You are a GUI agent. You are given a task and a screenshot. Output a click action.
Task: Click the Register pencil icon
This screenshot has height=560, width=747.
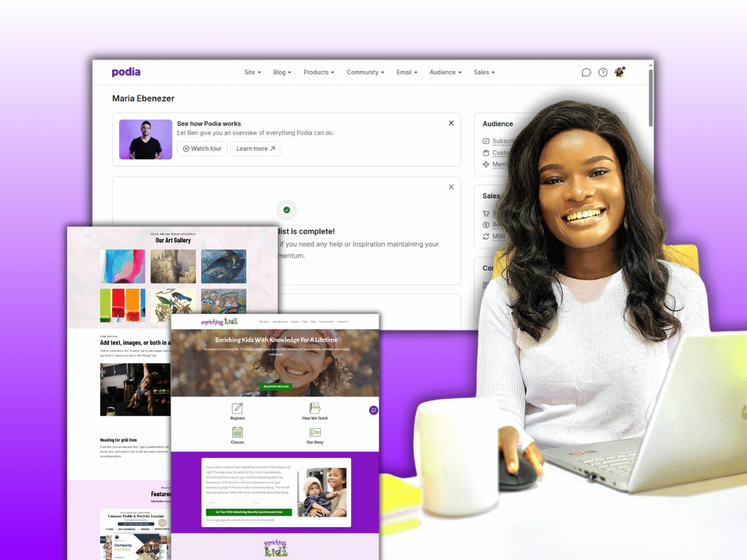[237, 408]
